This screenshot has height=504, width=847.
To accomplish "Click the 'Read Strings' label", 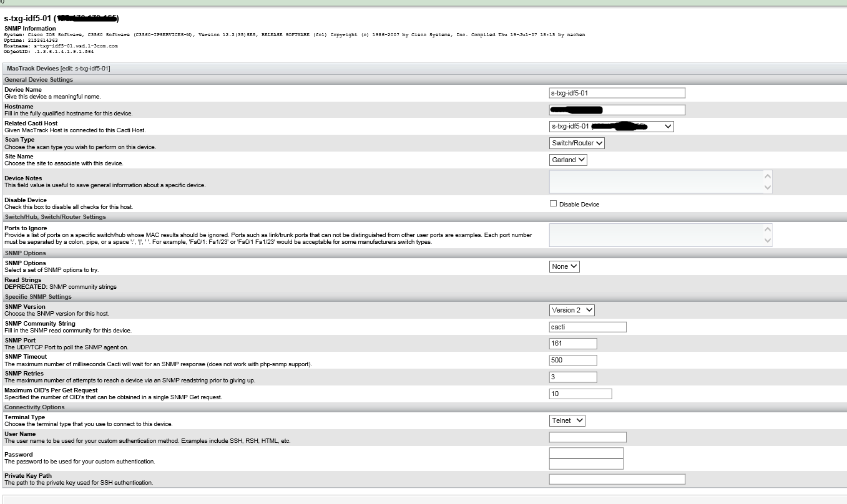I will click(22, 280).
